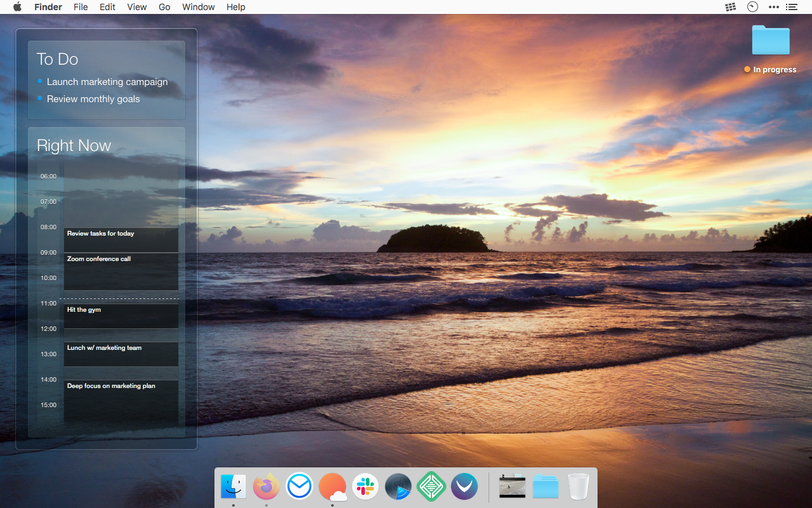Open the Finder application menu
The image size is (812, 508).
coord(48,7)
